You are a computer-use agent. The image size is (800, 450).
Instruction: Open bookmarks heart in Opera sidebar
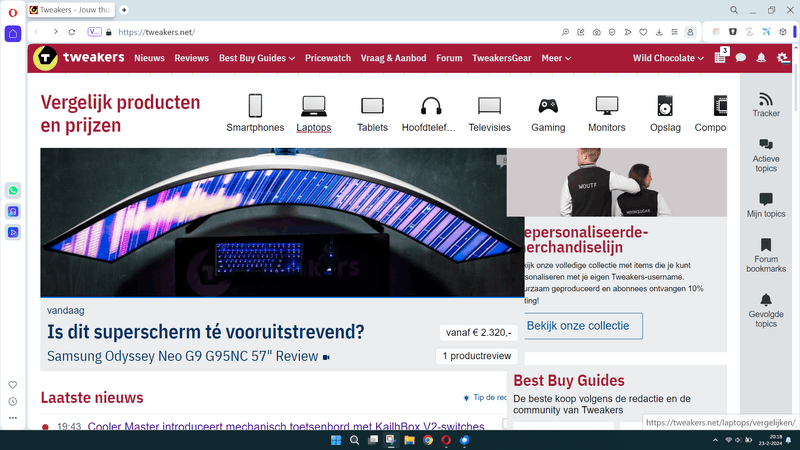(x=13, y=385)
